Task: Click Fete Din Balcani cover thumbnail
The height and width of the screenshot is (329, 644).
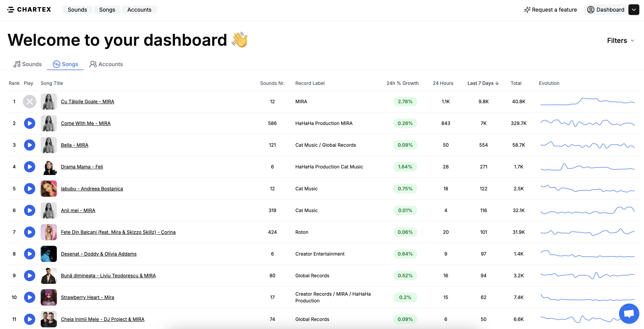Action: point(49,232)
